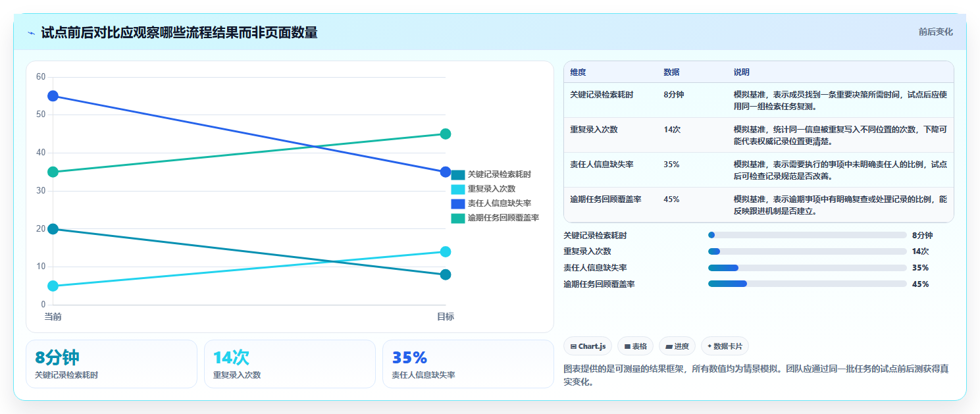The height and width of the screenshot is (414, 980).
Task: Click the cyan 目标 data point at 14
Action: (446, 251)
